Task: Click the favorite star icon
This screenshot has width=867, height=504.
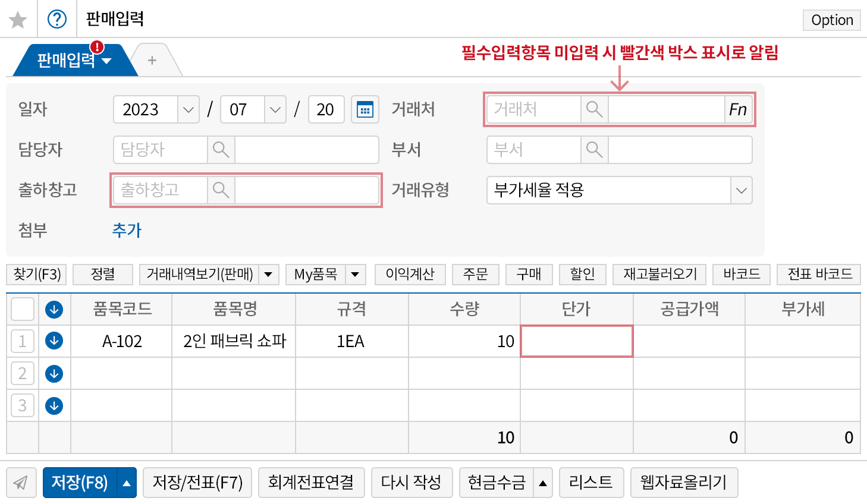Action: (18, 20)
